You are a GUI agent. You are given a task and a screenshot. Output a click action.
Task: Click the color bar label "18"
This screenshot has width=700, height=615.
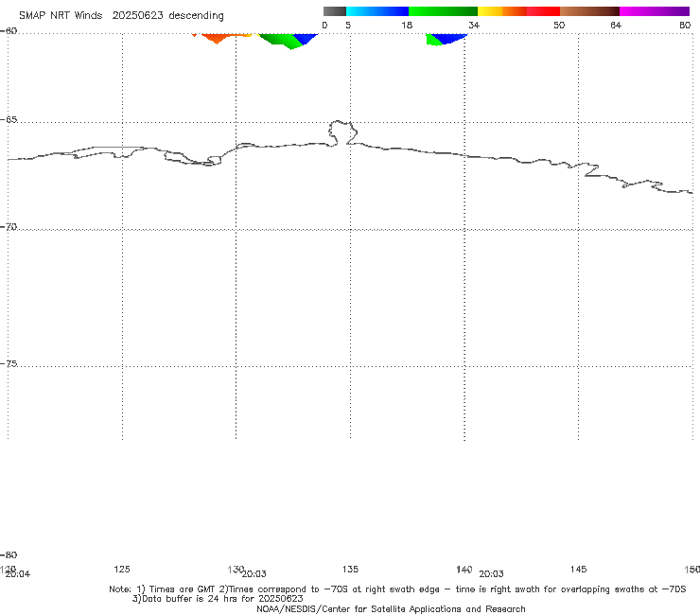407,25
